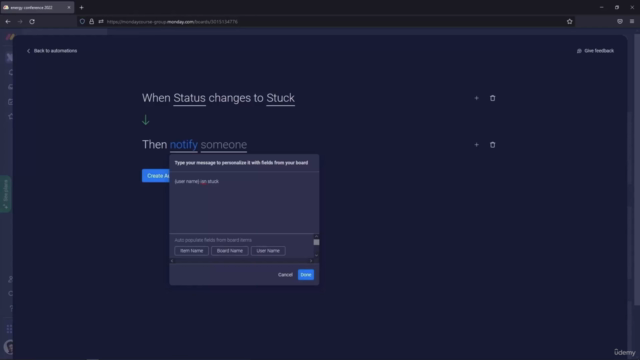This screenshot has width=640, height=360.
Task: Bookmark this page with the star
Action: 569,22
